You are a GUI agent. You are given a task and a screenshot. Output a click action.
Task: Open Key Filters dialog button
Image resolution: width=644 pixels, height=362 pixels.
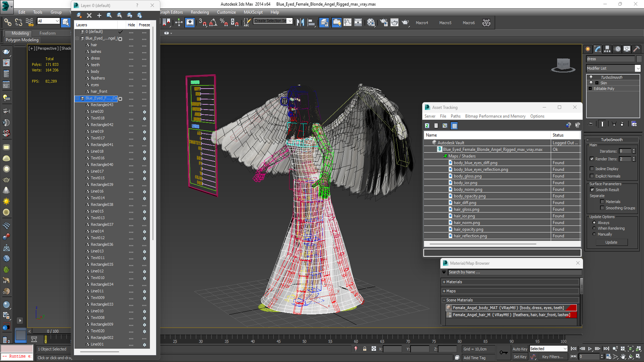pos(552,357)
